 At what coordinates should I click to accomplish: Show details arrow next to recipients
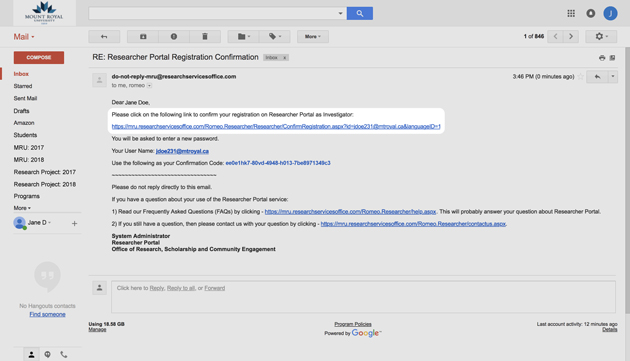(x=149, y=86)
